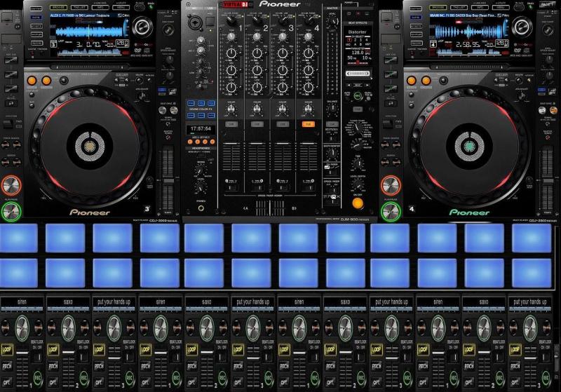Click the large platter icon on leftmost siren sampler
Image resolution: width=561 pixels, height=392 pixels.
[x=22, y=328]
